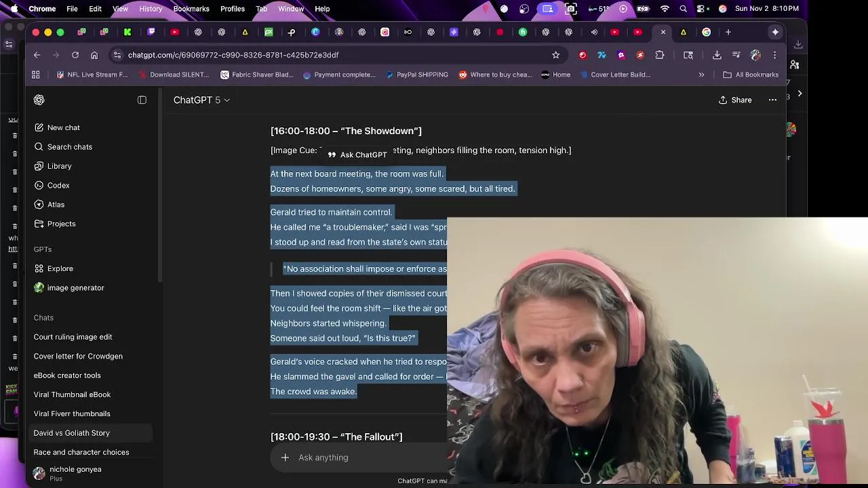Image resolution: width=868 pixels, height=488 pixels.
Task: Open Search chats
Action: [69, 146]
